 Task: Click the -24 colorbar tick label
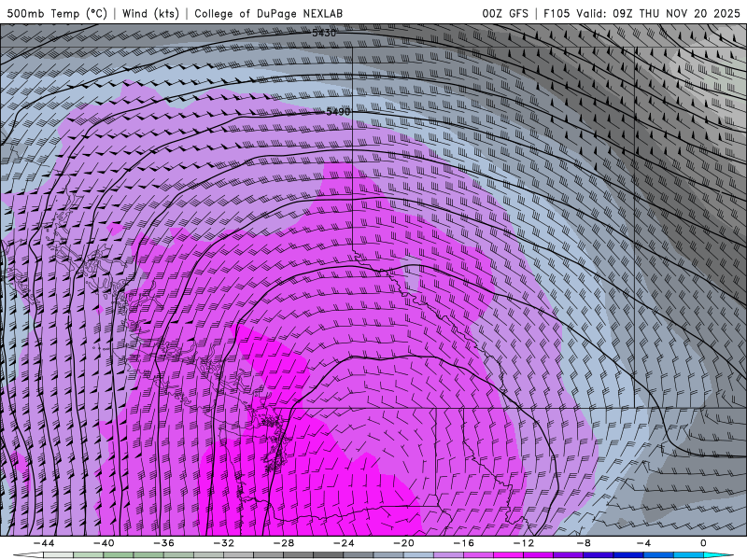click(344, 543)
